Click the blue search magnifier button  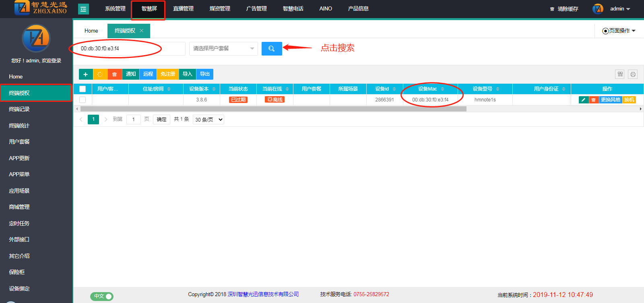point(272,49)
